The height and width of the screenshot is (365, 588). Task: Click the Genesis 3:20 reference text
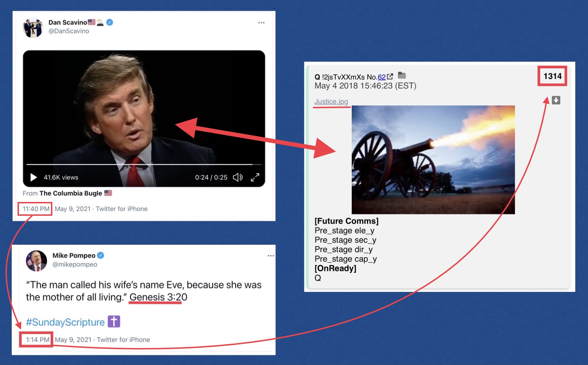pos(158,297)
